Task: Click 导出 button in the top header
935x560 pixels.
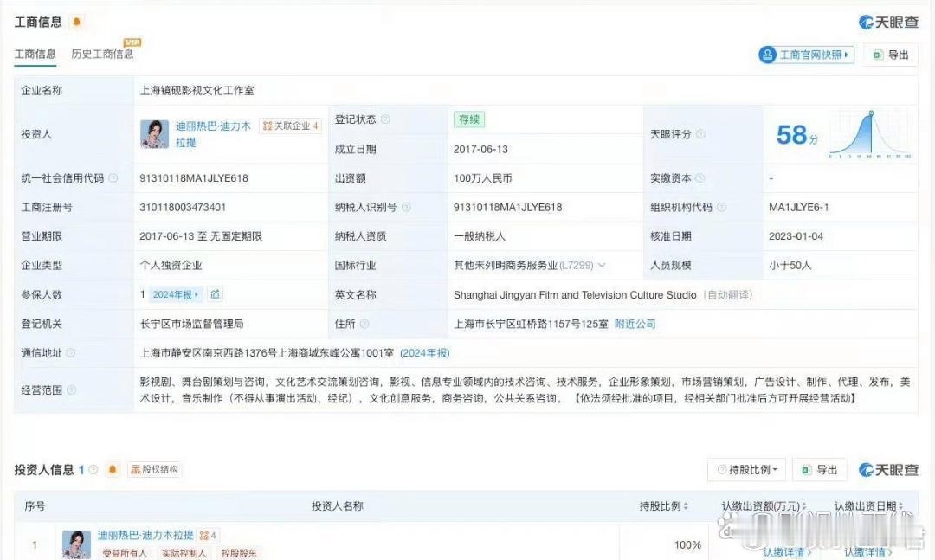Action: [890, 55]
